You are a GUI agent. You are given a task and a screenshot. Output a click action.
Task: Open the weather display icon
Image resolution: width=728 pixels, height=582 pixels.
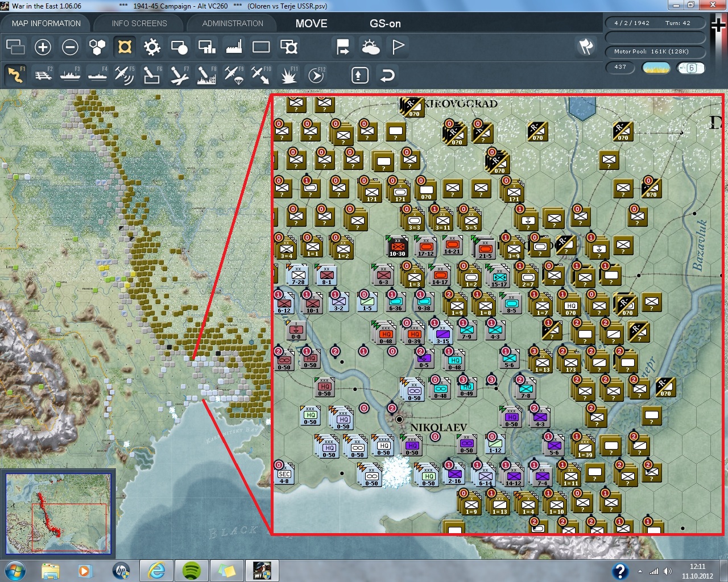pyautogui.click(x=371, y=47)
